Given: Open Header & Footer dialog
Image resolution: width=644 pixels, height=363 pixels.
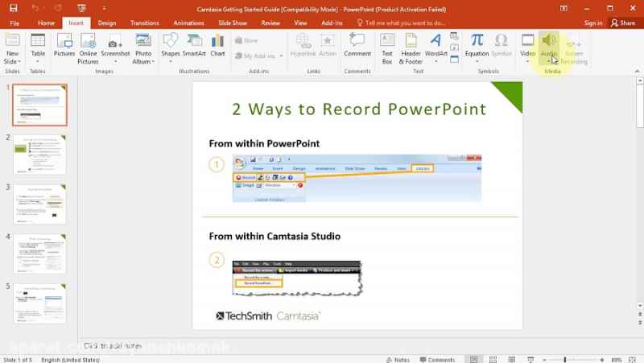Looking at the screenshot, I should point(411,49).
